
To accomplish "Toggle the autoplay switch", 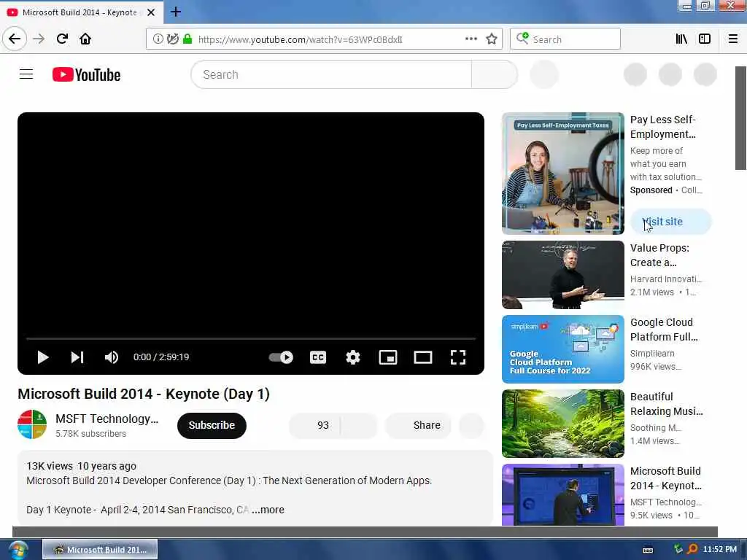I will click(281, 357).
